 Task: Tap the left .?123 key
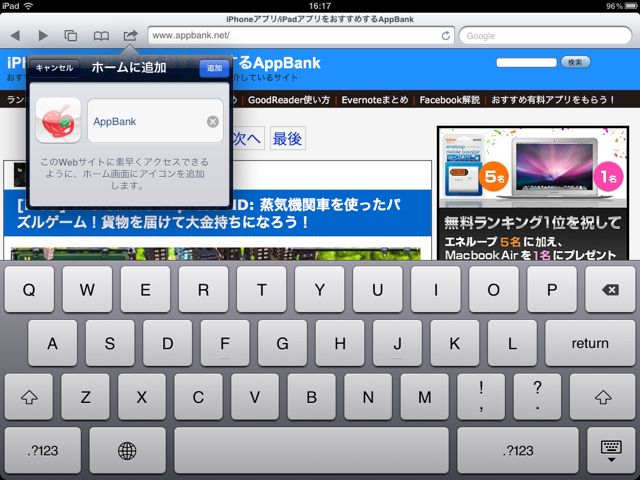pyautogui.click(x=43, y=451)
